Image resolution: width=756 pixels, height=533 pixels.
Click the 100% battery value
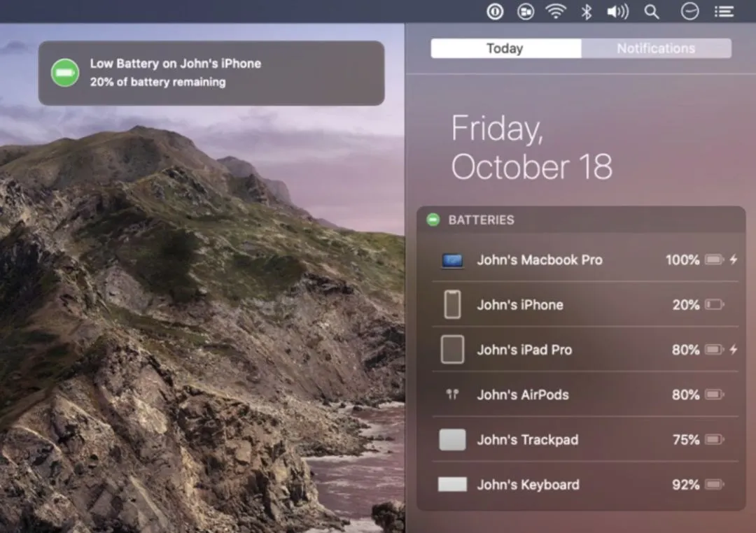(682, 260)
